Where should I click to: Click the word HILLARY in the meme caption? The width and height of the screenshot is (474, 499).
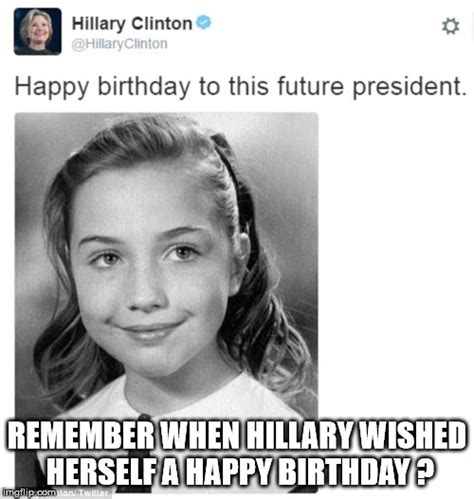pyautogui.click(x=300, y=436)
